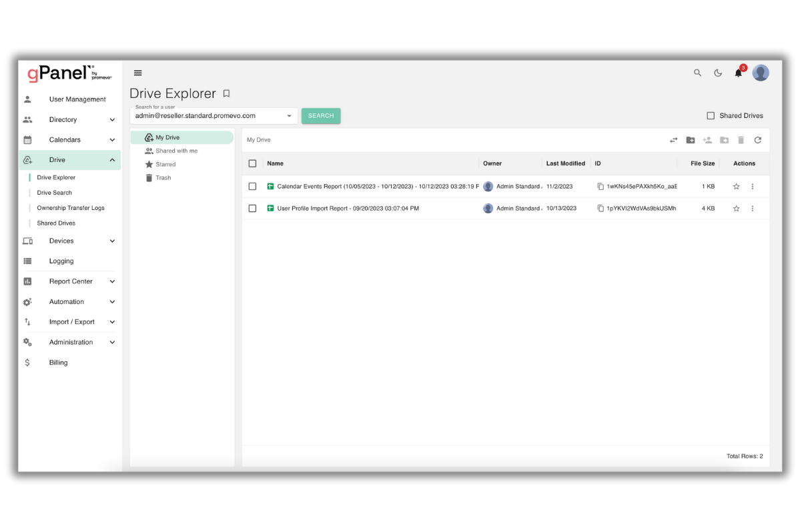The image size is (800, 532).
Task: Open Calendar Events Report file name
Action: 378,187
